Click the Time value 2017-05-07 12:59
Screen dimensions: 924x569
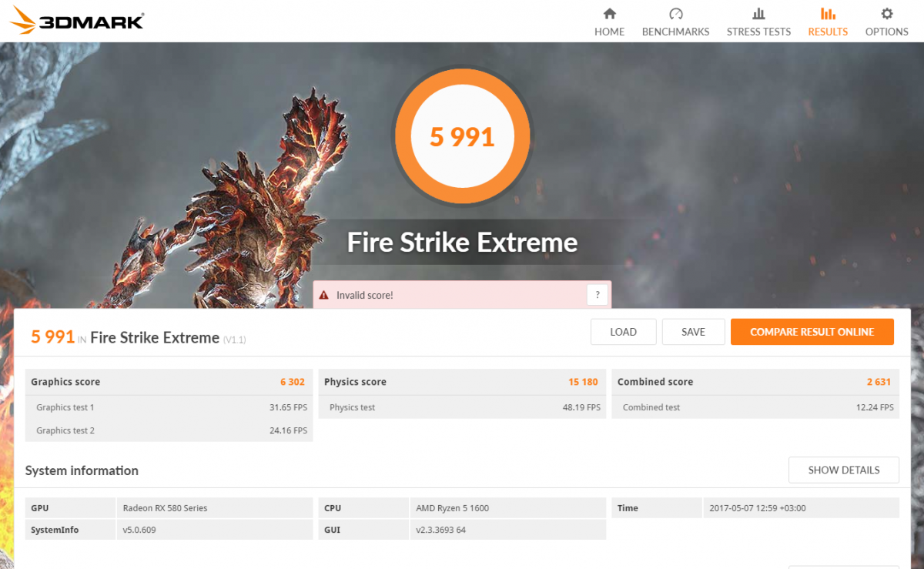click(757, 508)
